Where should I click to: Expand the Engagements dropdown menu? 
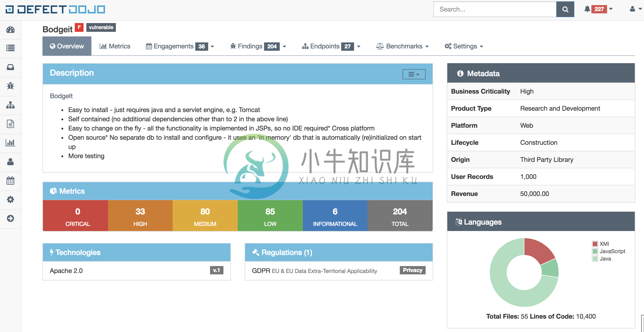tap(213, 46)
